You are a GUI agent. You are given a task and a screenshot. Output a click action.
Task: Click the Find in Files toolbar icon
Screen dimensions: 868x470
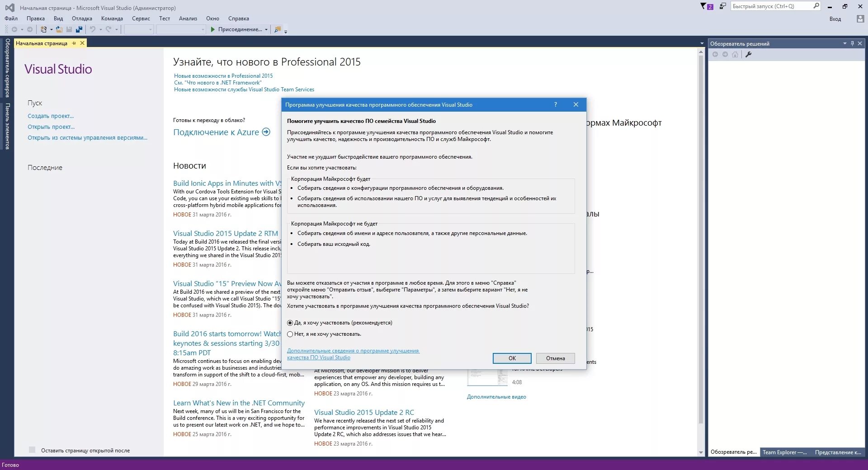tap(278, 29)
